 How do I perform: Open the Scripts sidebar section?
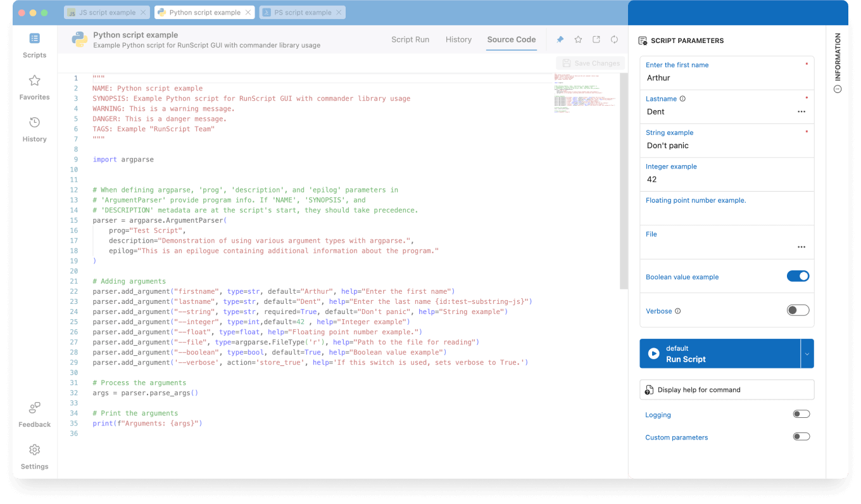pyautogui.click(x=34, y=46)
